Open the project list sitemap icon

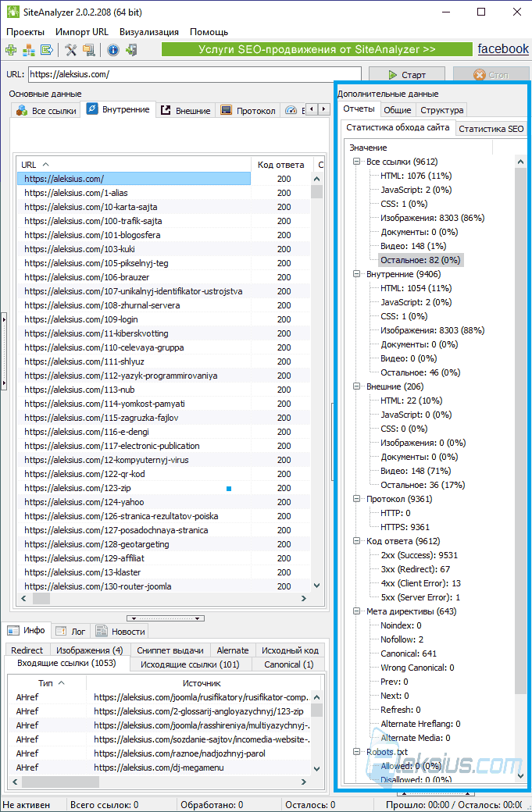point(29,50)
